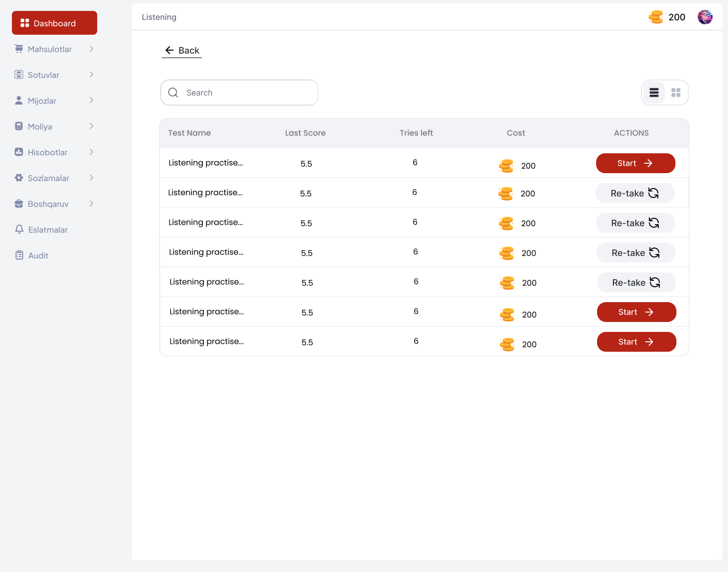The image size is (728, 572).
Task: Open the Dashboard menu item
Action: tap(55, 23)
